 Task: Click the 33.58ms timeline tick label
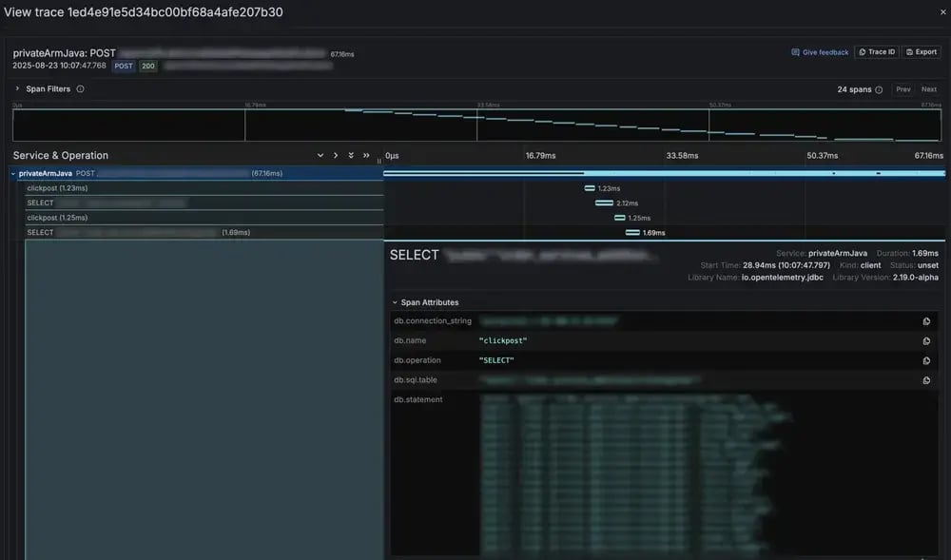(682, 156)
